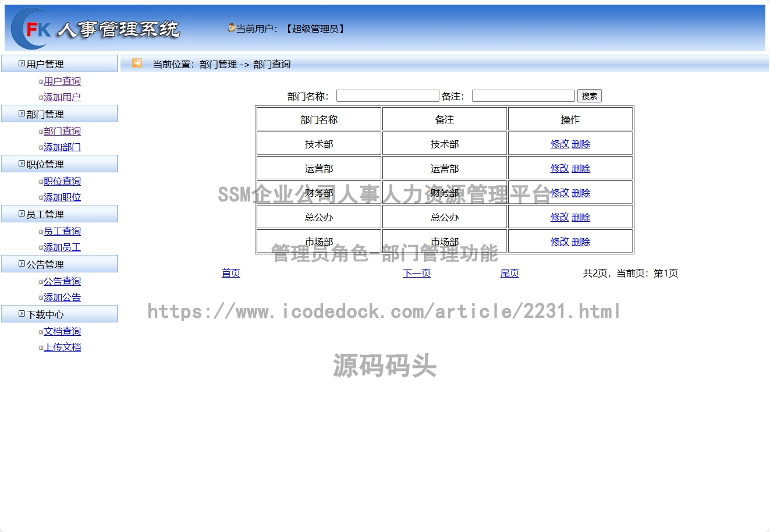Viewport: 770px width, 532px height.
Task: Edit the 运营部 department via 修改
Action: (559, 168)
